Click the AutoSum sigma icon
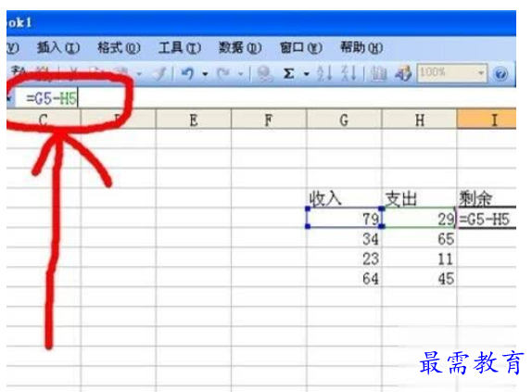The height and width of the screenshot is (392, 532). (x=289, y=73)
